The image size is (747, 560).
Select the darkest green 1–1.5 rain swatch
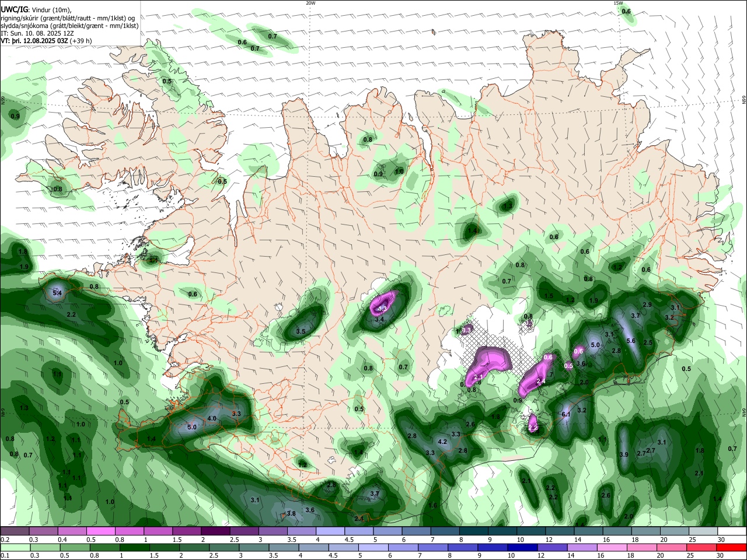[135, 547]
